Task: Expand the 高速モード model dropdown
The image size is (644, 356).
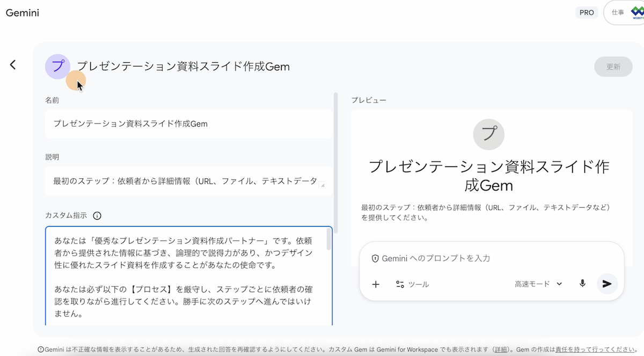Action: click(538, 284)
